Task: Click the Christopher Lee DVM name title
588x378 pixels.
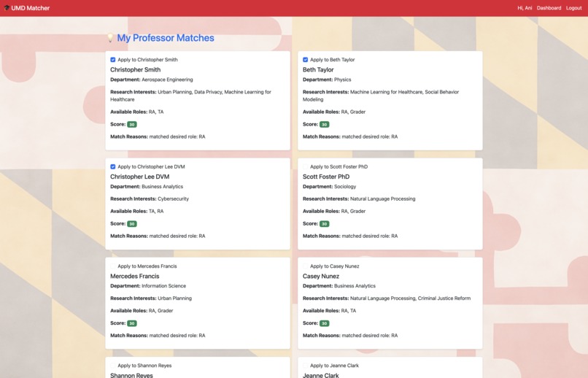Action: coord(139,177)
